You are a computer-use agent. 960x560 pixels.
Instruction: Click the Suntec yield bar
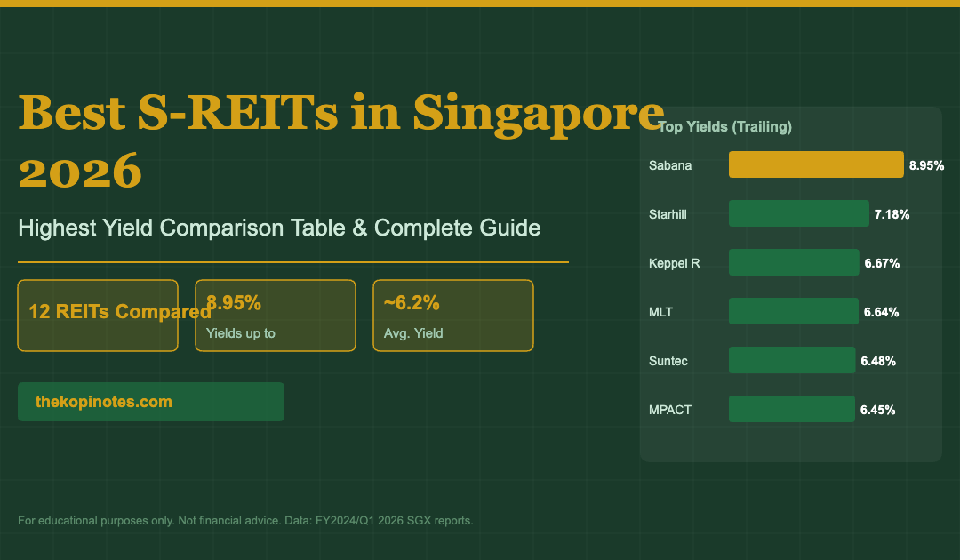coord(792,361)
